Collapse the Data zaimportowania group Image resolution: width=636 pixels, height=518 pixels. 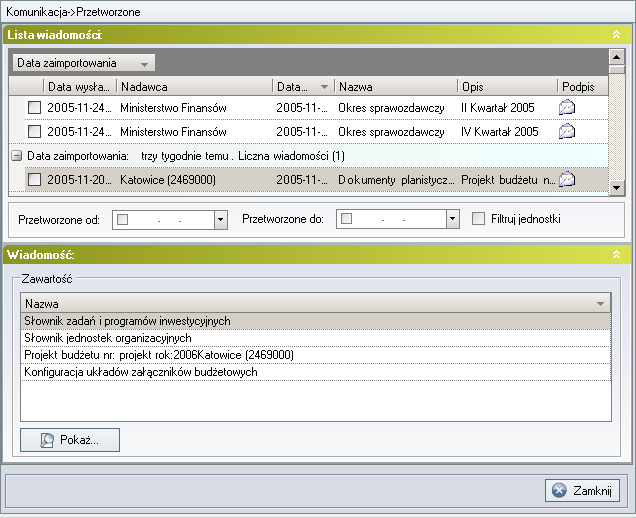[17, 155]
